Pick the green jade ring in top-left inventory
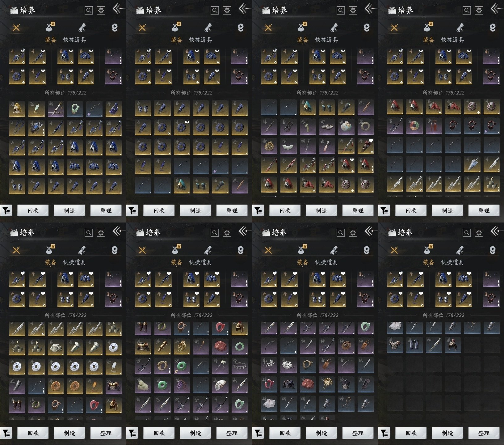Screen dimensions: 504x445 [x=75, y=109]
